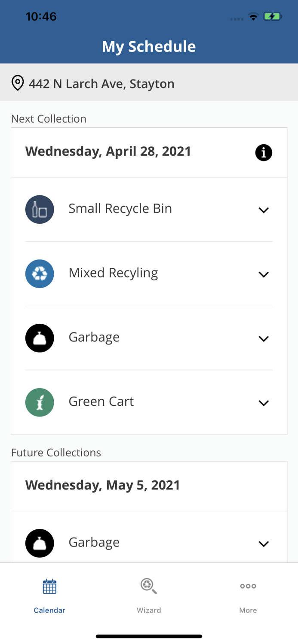This screenshot has height=644, width=298.
Task: Select the Calendar icon in bottom bar
Action: tap(49, 585)
